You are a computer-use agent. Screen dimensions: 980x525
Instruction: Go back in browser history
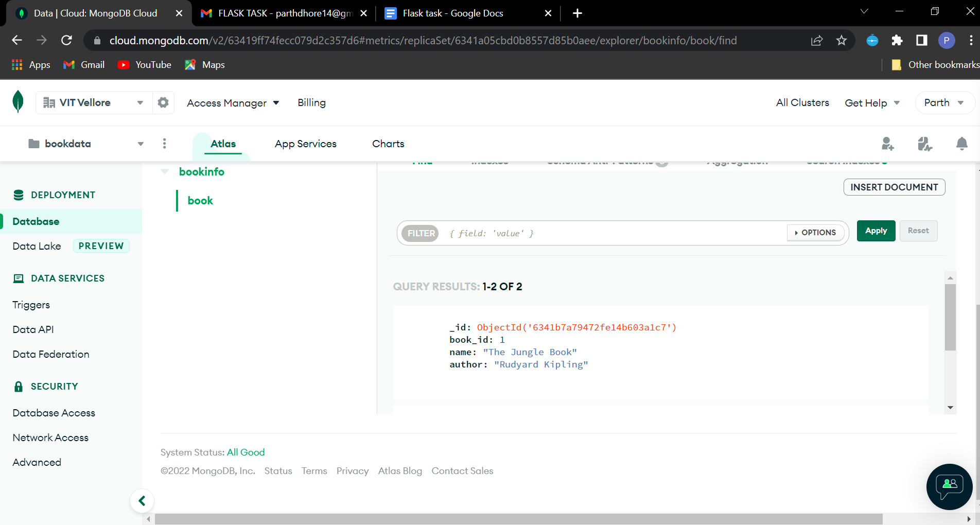click(17, 40)
